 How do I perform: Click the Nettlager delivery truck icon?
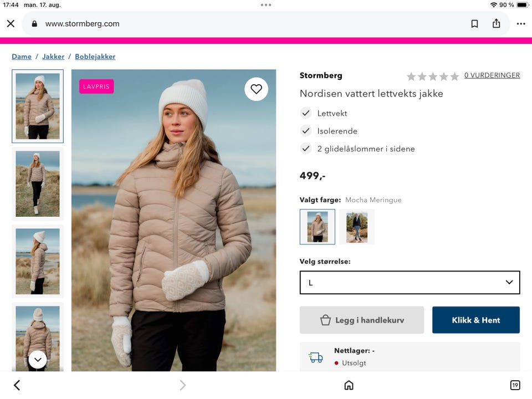(x=315, y=357)
